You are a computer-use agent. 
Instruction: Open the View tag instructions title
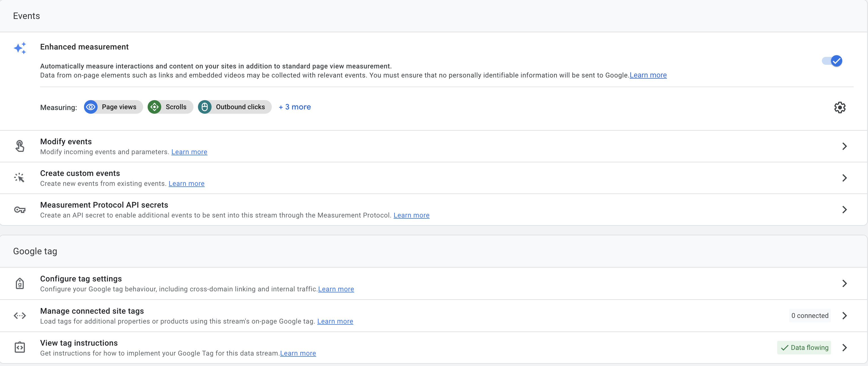79,343
